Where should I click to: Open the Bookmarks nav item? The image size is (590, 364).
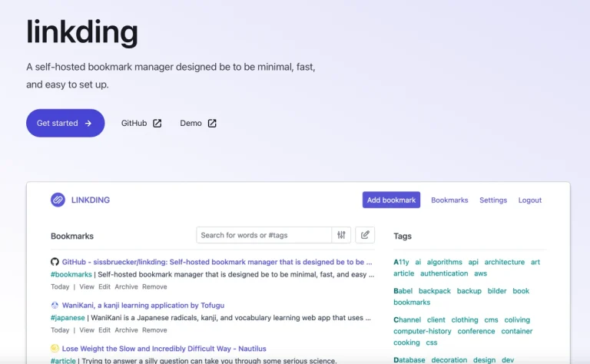[449, 200]
